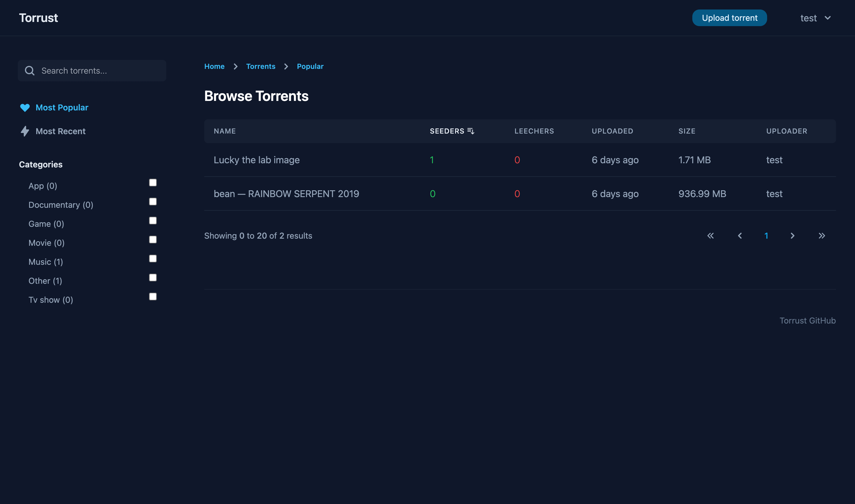The width and height of the screenshot is (855, 504).
Task: Click Movie (0) category label
Action: click(47, 243)
